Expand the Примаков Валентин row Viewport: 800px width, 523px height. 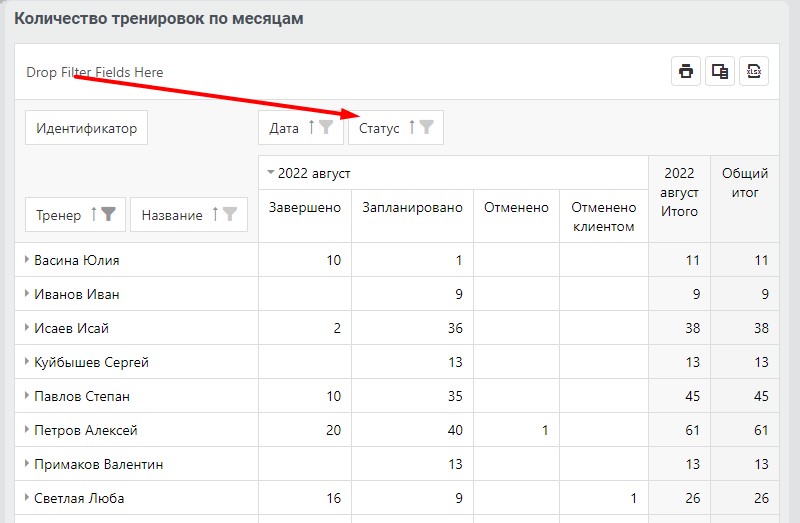27,464
